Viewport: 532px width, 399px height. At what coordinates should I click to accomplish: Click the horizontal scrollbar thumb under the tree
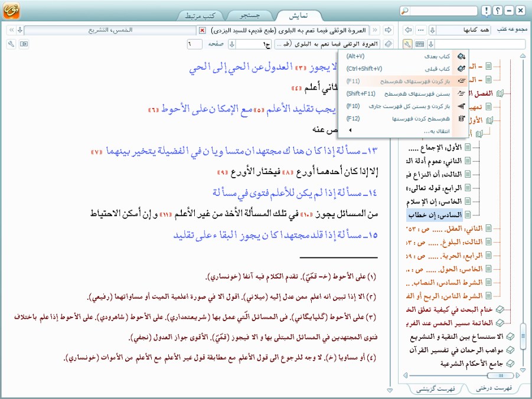tap(500, 375)
